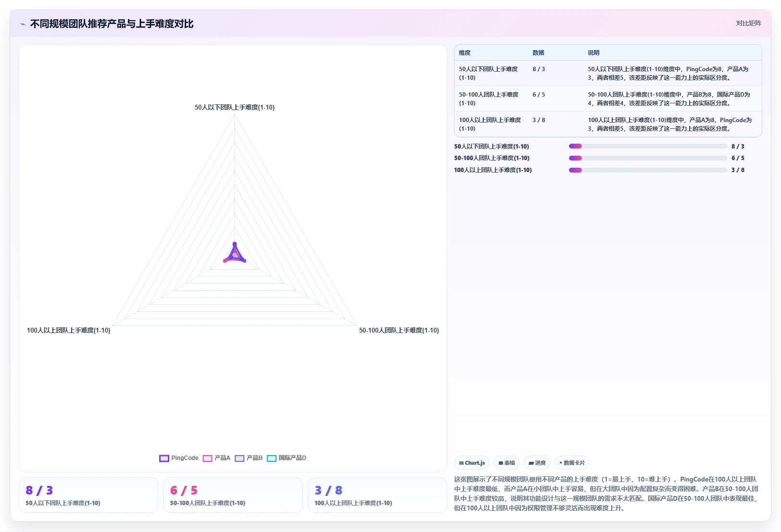
Task: Open the 3 / 8 data card
Action: click(378, 495)
